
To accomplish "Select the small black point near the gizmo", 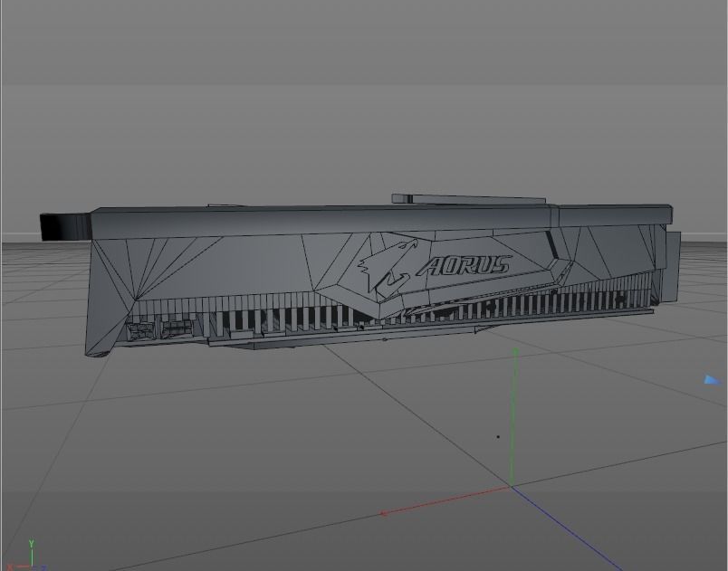I will click(x=498, y=436).
